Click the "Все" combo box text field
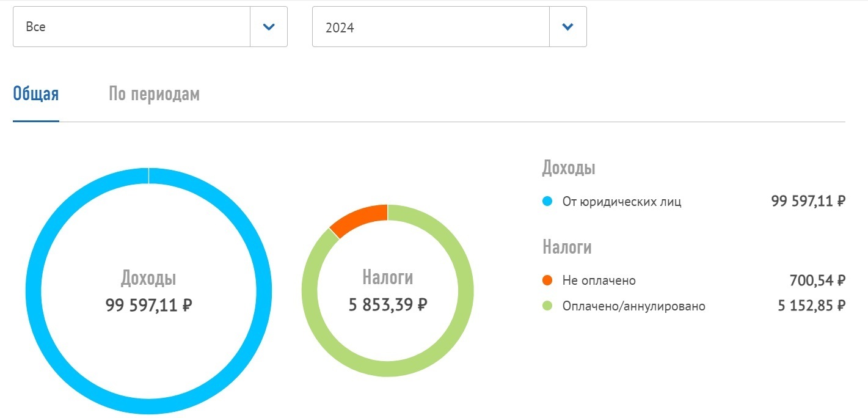 pyautogui.click(x=131, y=27)
